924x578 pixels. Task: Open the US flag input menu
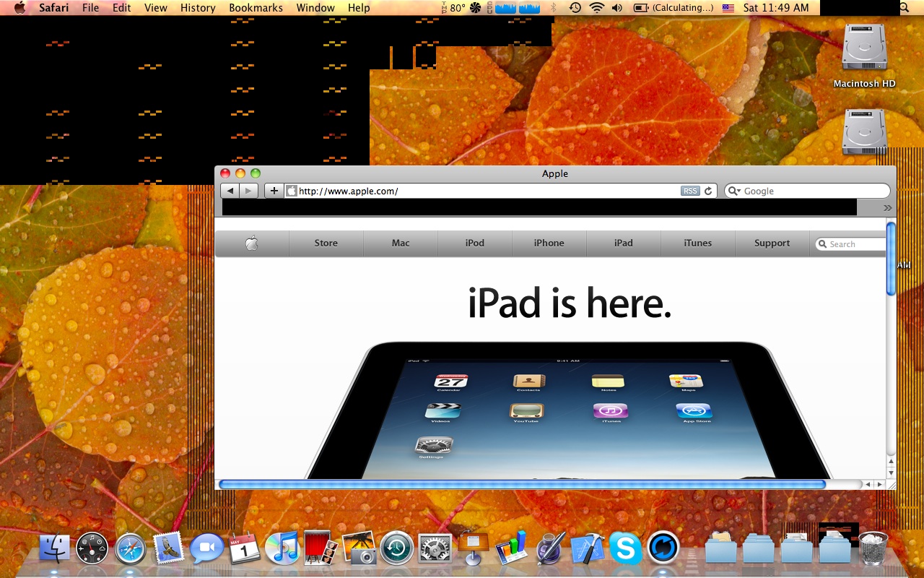pyautogui.click(x=728, y=8)
